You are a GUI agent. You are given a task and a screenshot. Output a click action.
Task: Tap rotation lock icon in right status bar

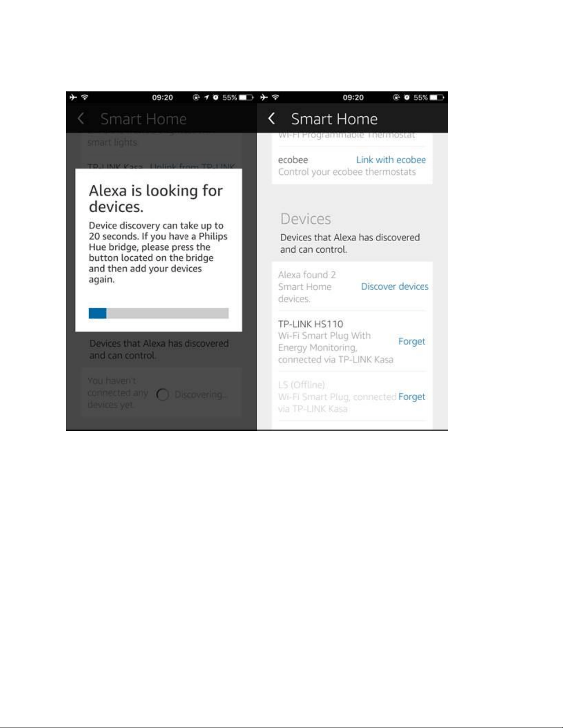[396, 97]
